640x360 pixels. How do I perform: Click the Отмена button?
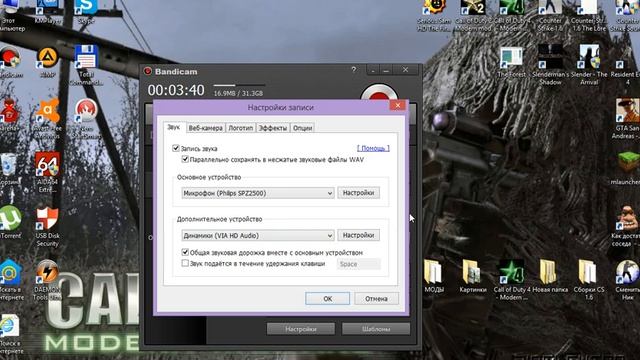(376, 299)
